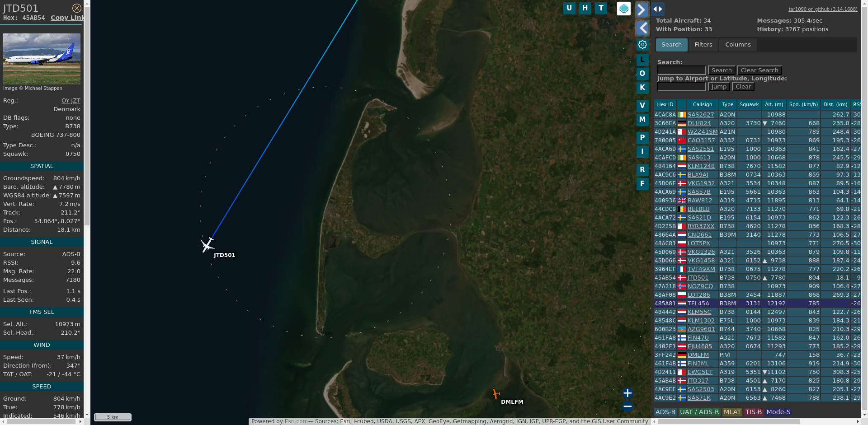Sort table by Alt. (m) column
The width and height of the screenshot is (868, 425).
tap(774, 104)
